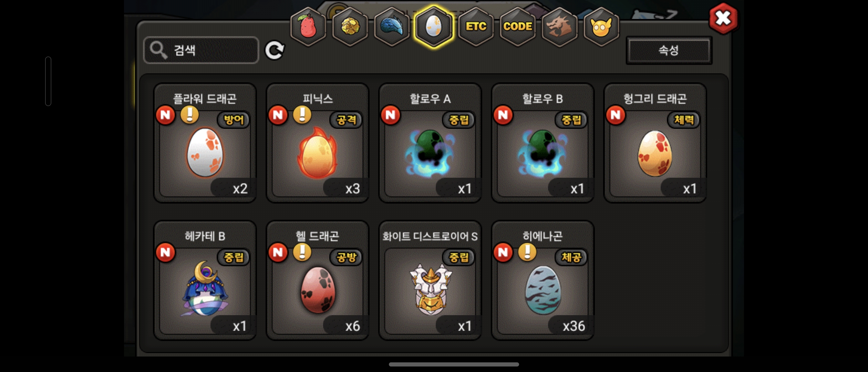Pick the 헤카테 B egg item
Viewport: 868px width, 372px height.
pyautogui.click(x=205, y=280)
